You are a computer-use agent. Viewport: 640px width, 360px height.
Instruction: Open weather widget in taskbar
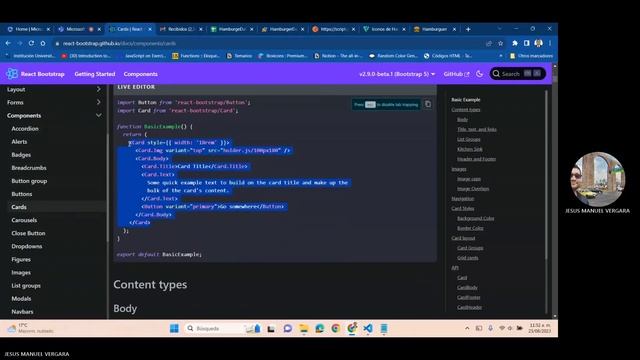31,328
